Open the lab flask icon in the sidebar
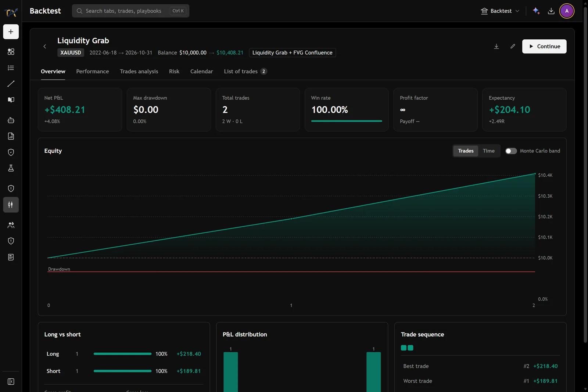This screenshot has height=392, width=588. (x=11, y=168)
